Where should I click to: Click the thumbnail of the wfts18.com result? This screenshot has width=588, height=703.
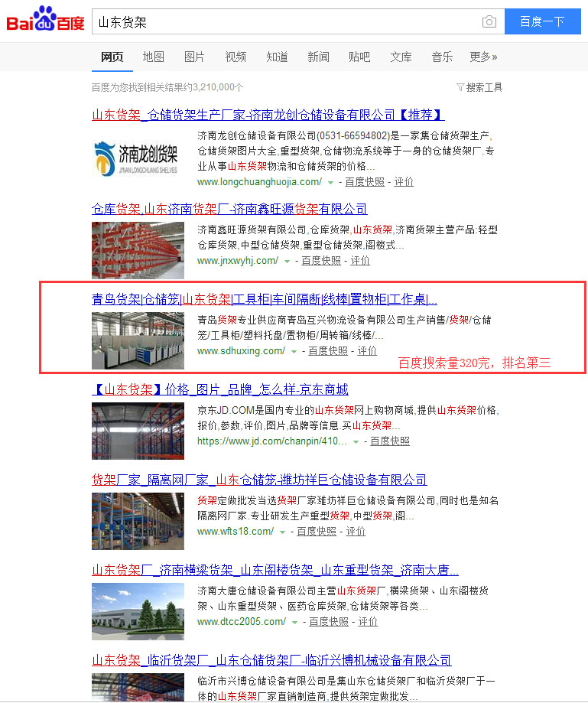[x=138, y=521]
